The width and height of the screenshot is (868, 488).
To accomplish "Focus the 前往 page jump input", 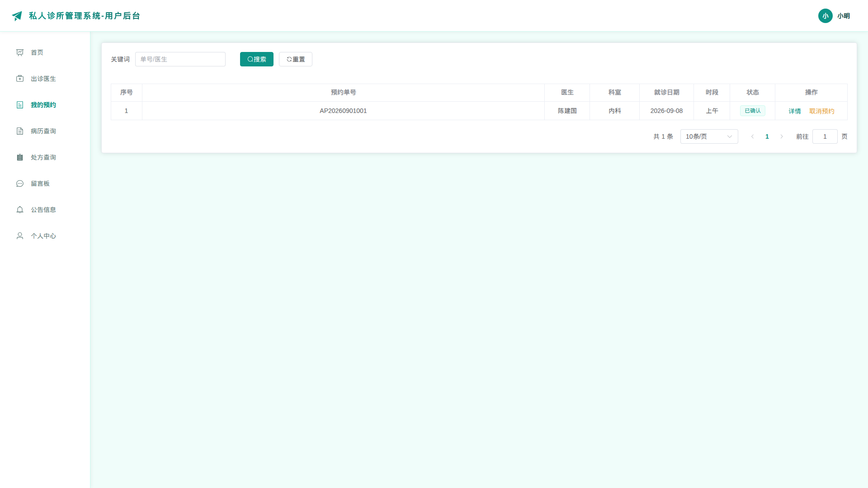I will (825, 136).
